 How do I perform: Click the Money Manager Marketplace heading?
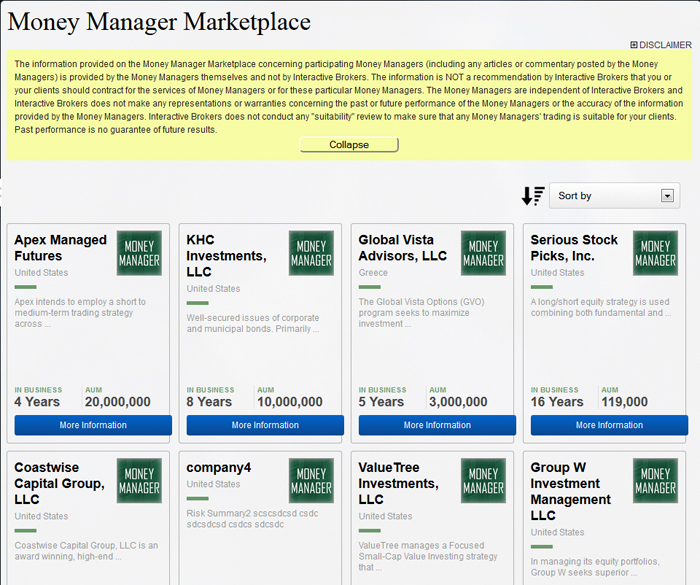pos(159,22)
